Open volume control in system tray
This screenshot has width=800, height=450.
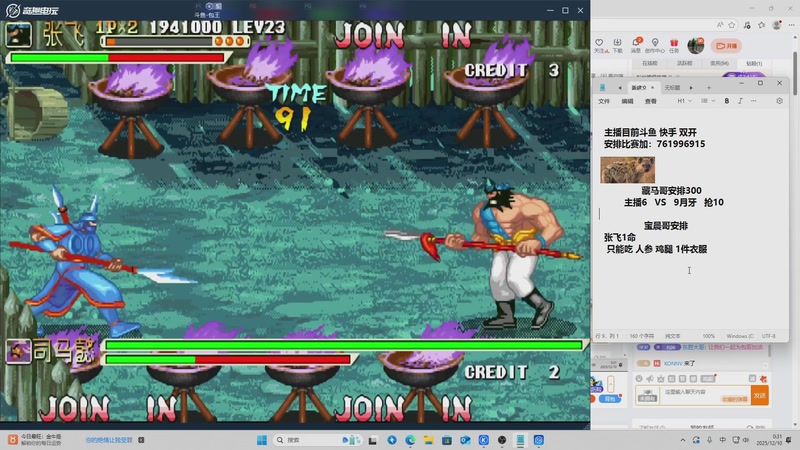click(745, 440)
